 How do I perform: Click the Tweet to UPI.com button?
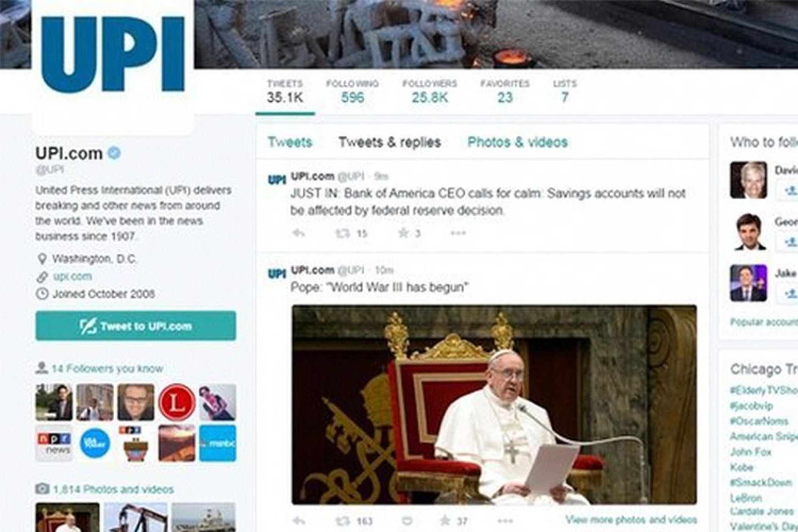135,326
